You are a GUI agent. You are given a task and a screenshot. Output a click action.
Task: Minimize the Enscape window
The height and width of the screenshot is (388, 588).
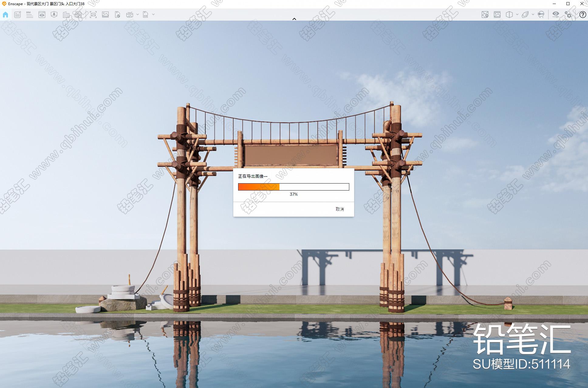pos(554,4)
